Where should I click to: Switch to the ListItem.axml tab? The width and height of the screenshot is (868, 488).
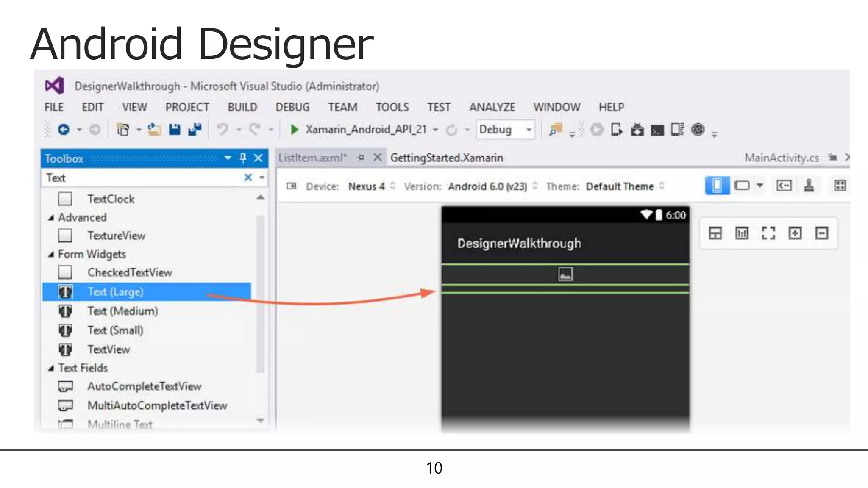313,158
